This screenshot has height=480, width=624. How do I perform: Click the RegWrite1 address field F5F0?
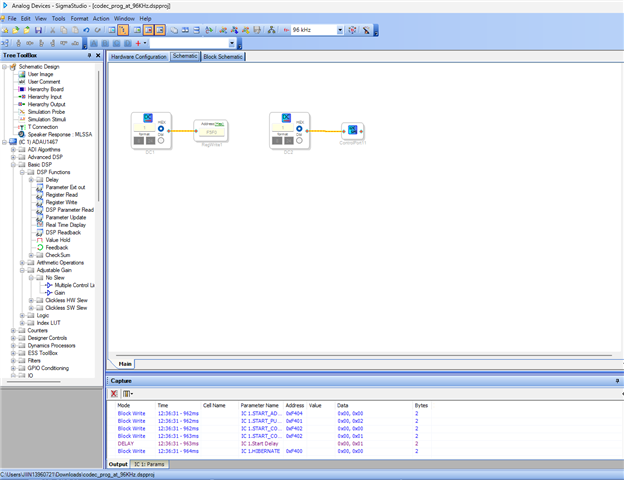[x=211, y=132]
